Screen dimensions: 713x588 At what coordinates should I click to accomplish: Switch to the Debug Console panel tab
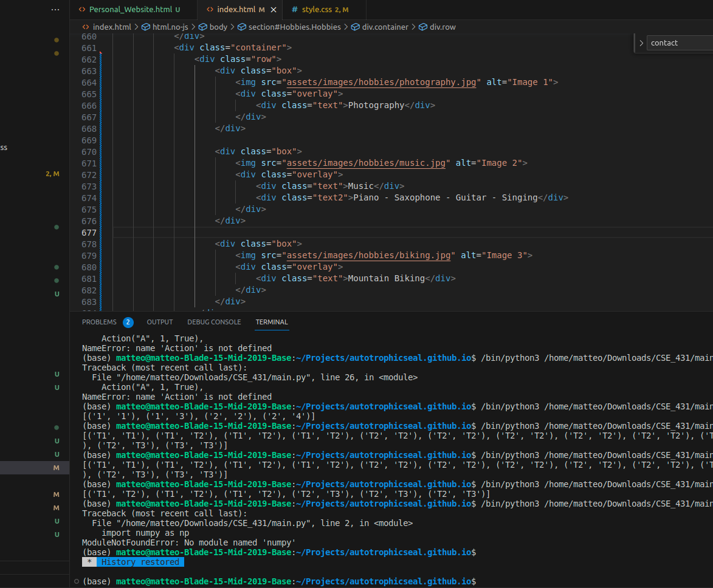(214, 322)
